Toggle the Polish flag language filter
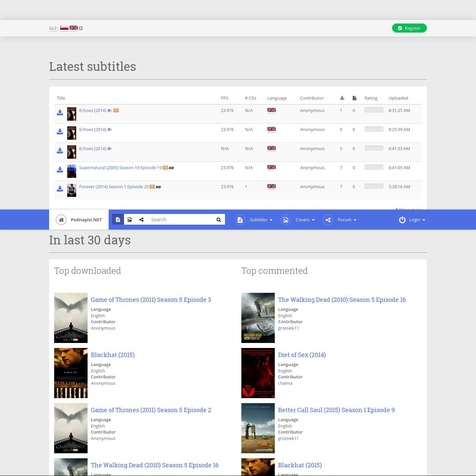This screenshot has width=476, height=476. [64, 28]
